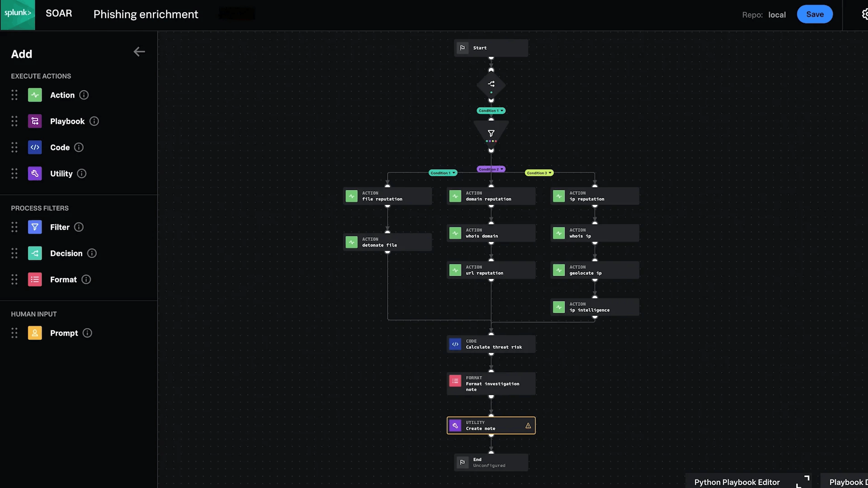Select the whois domain action block
Viewport: 868px width, 488px height.
coord(491,233)
